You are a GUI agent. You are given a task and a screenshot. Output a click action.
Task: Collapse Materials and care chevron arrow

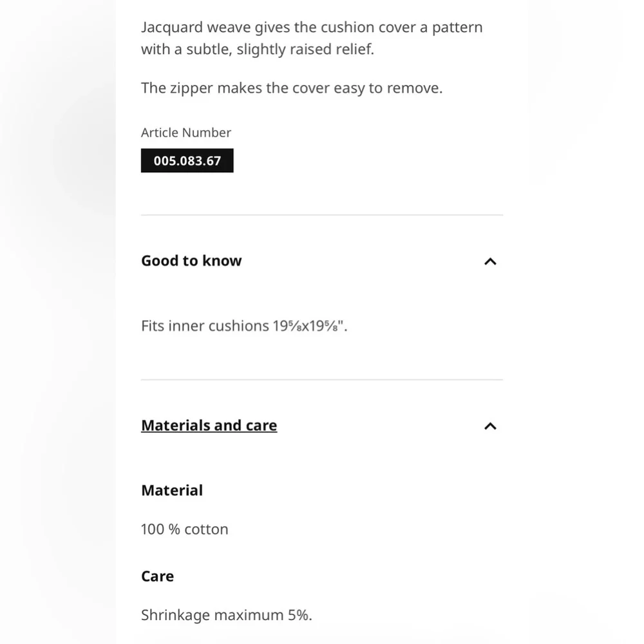[x=490, y=426]
